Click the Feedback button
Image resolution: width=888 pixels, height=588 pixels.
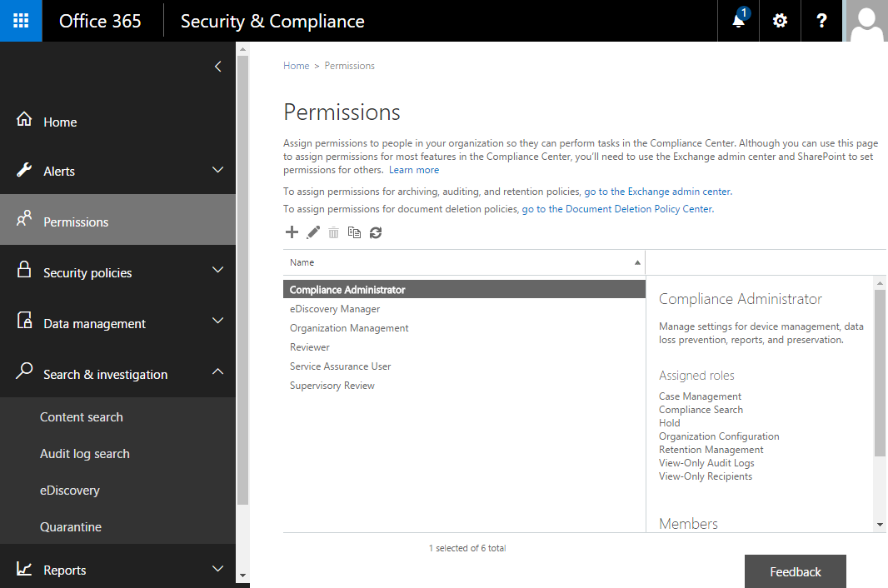click(x=795, y=571)
